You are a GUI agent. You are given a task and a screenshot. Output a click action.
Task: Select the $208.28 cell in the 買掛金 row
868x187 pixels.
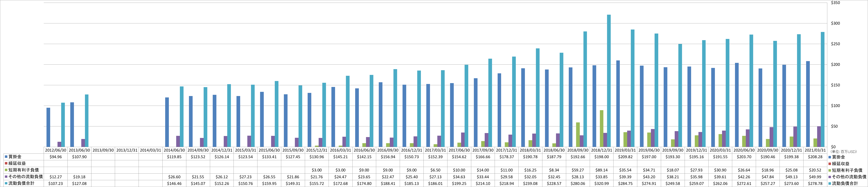tap(815, 157)
